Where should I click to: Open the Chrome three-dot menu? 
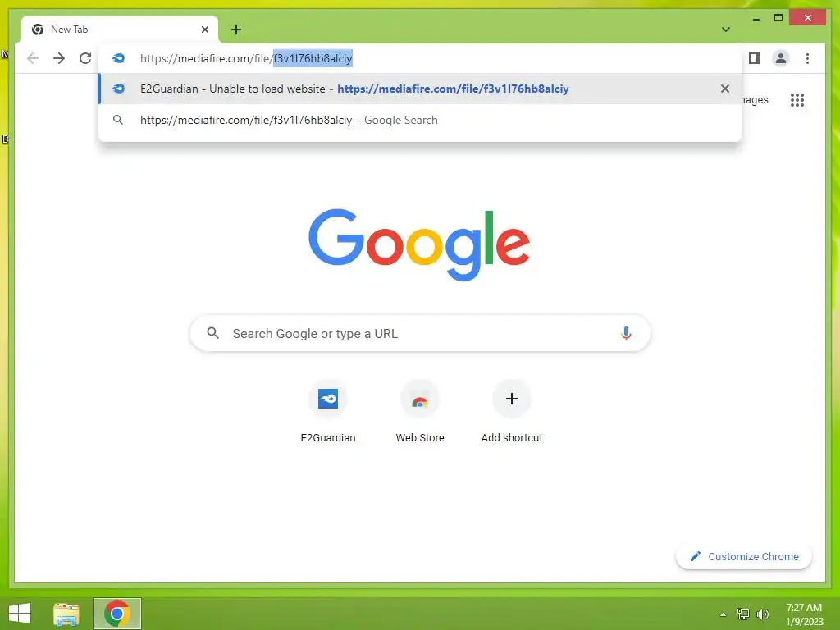point(807,58)
